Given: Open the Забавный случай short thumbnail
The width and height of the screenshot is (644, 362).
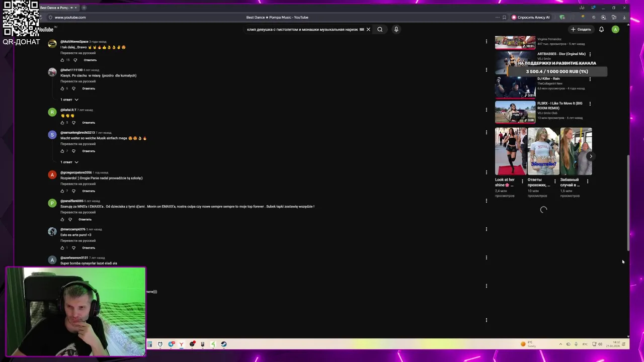Looking at the screenshot, I should [576, 151].
